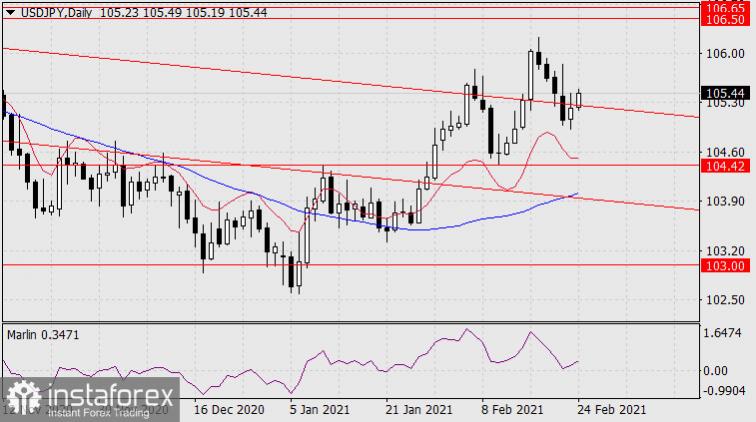The height and width of the screenshot is (422, 756).
Task: Click the latest candlestick at 24 Feb
Action: [x=579, y=99]
